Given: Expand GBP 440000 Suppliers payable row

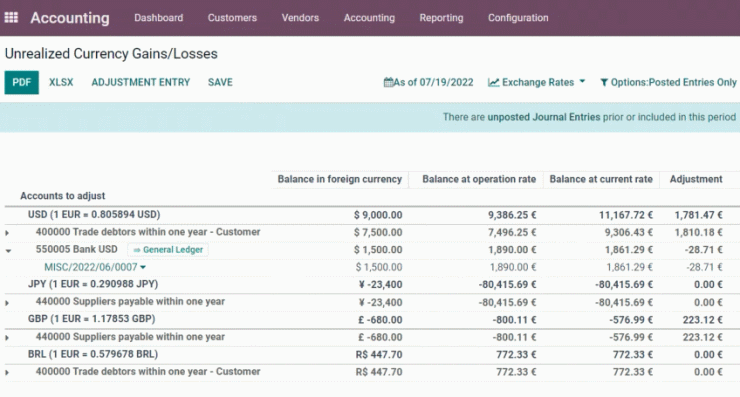Looking at the screenshot, I should [x=7, y=338].
